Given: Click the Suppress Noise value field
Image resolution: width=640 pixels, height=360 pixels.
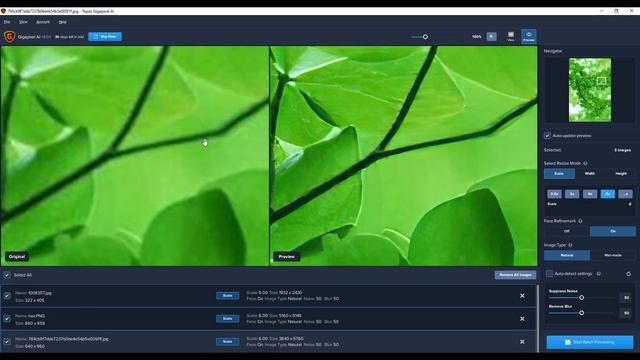Looking at the screenshot, I should [x=626, y=298].
